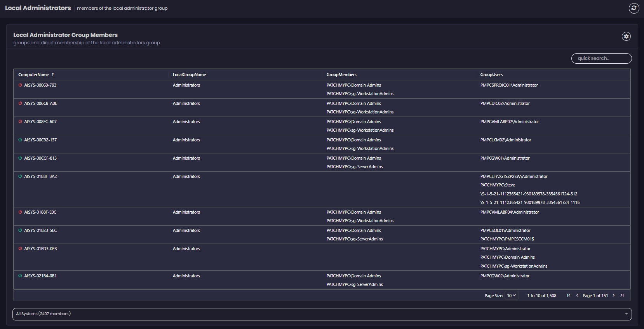The width and height of the screenshot is (644, 329).
Task: Select the AISYS-0188F-BA2 computer name
Action: coord(40,176)
